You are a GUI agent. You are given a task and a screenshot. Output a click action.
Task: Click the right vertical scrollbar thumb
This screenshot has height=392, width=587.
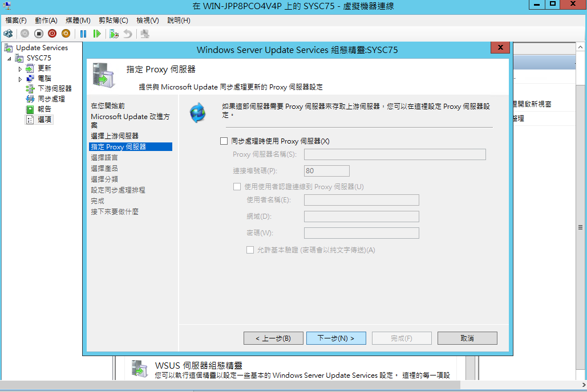pyautogui.click(x=580, y=227)
